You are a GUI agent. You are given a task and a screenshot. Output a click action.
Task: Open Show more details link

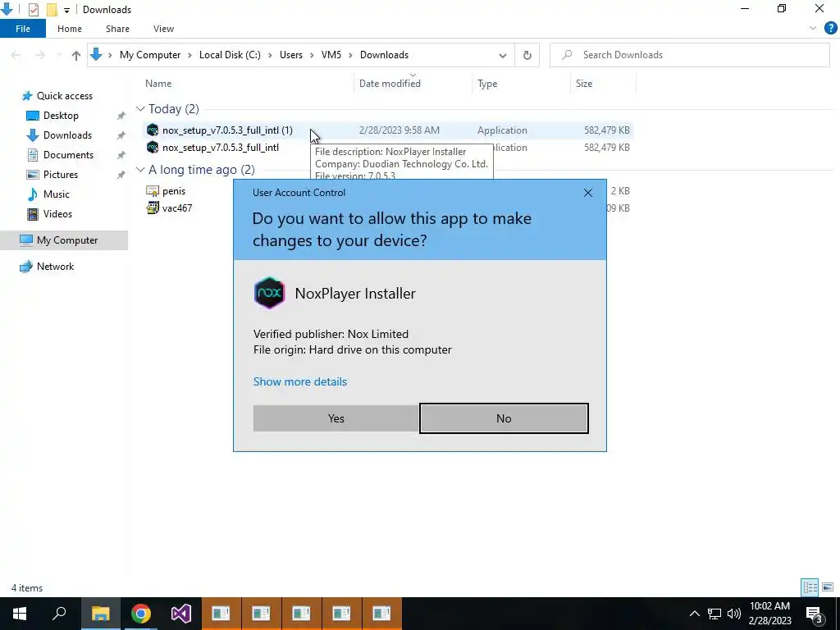[300, 381]
